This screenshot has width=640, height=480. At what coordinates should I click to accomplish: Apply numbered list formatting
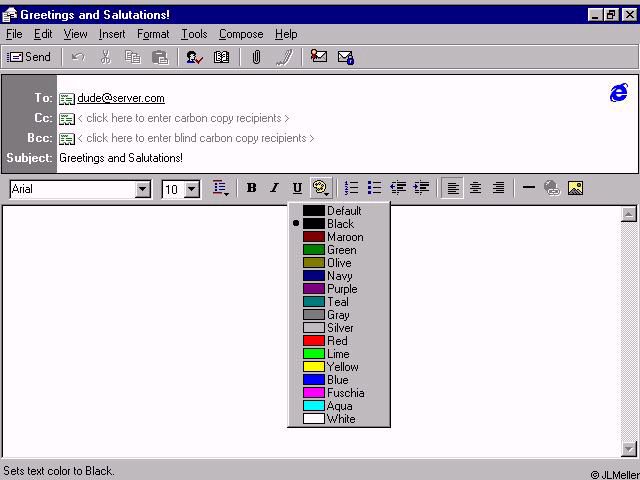tap(351, 188)
